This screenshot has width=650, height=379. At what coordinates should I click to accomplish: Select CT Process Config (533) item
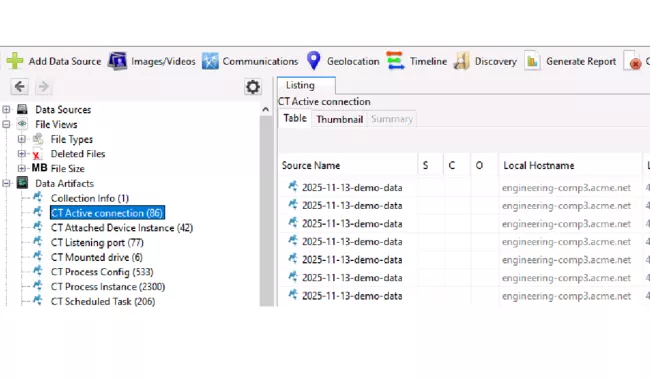[102, 272]
